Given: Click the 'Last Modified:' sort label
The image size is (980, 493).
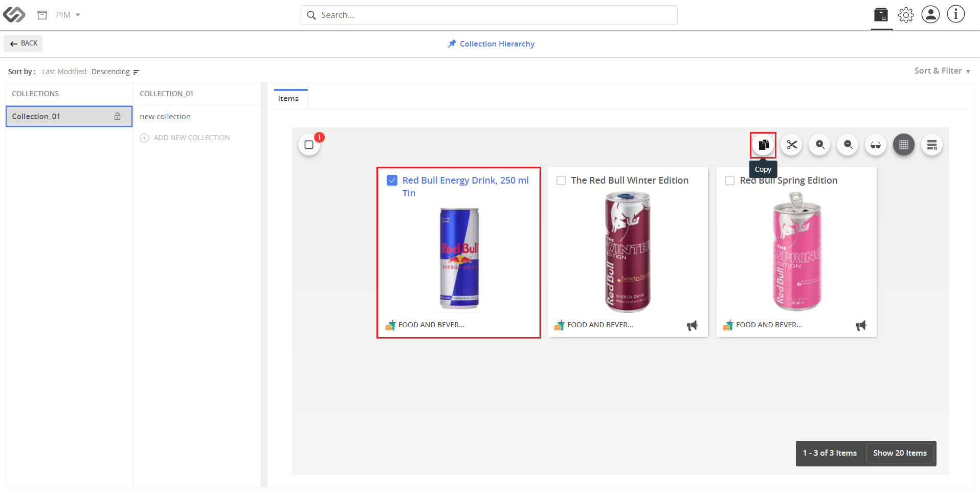Looking at the screenshot, I should point(65,72).
